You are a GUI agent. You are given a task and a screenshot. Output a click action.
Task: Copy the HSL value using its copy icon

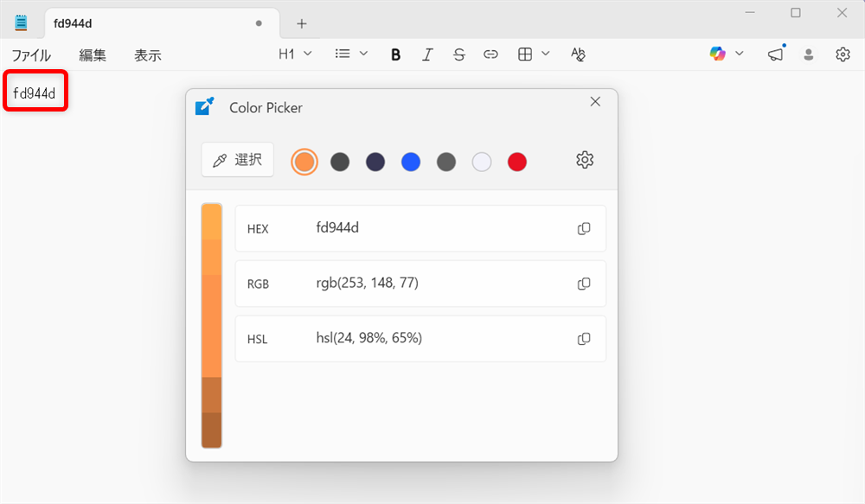tap(584, 338)
